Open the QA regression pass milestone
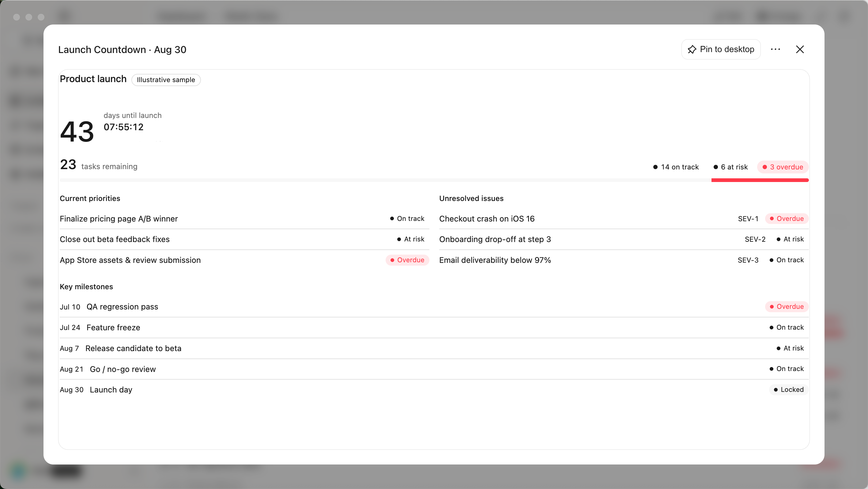 pos(434,307)
